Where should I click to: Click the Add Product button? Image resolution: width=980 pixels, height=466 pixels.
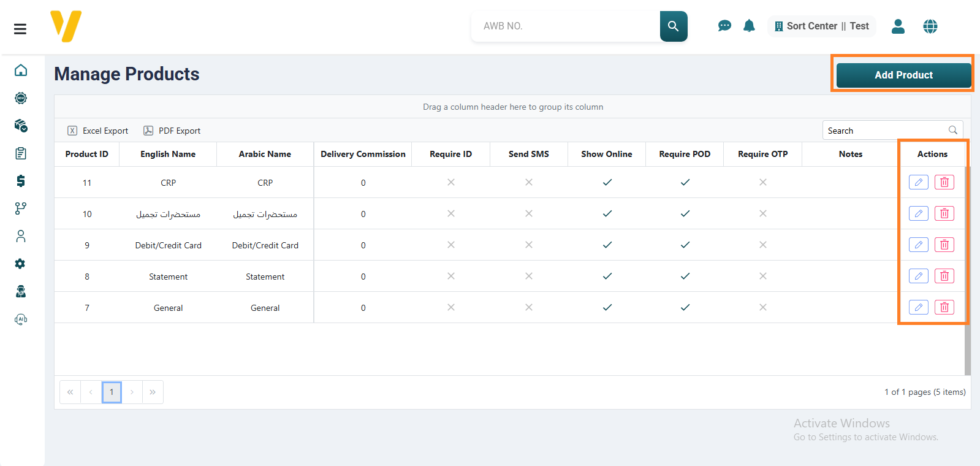click(x=903, y=75)
